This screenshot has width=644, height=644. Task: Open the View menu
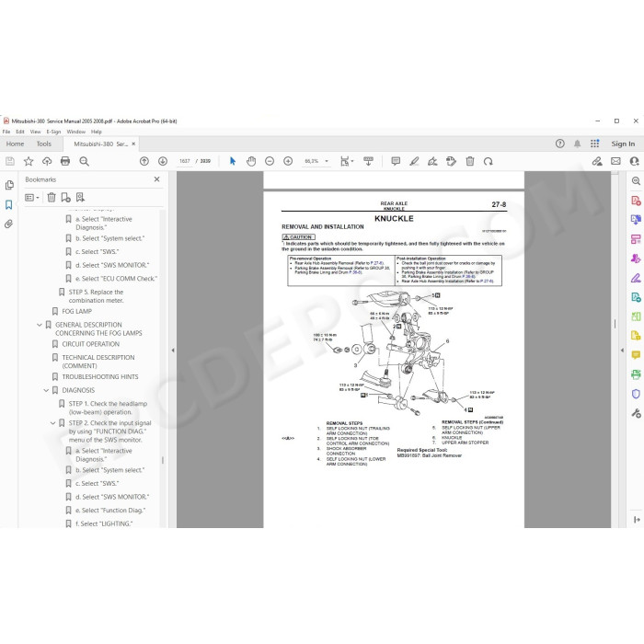click(x=35, y=132)
